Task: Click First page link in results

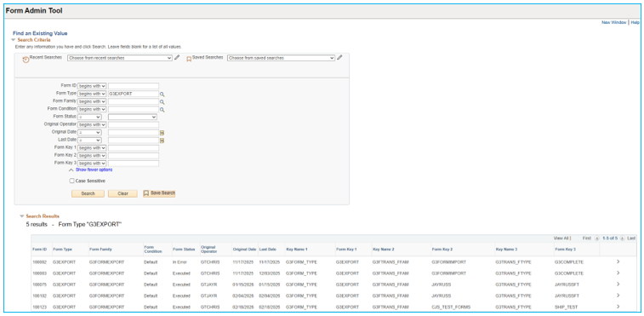Action: click(x=586, y=238)
